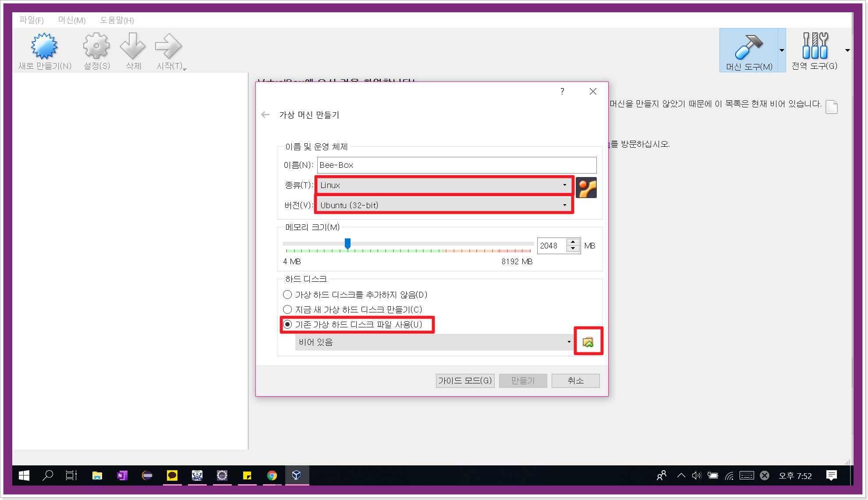The width and height of the screenshot is (868, 500).
Task: Click the volume speaker tray icon
Action: [696, 475]
